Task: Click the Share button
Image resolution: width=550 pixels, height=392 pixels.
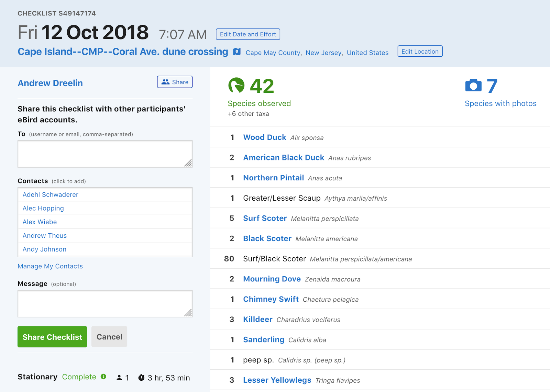Action: tap(175, 82)
